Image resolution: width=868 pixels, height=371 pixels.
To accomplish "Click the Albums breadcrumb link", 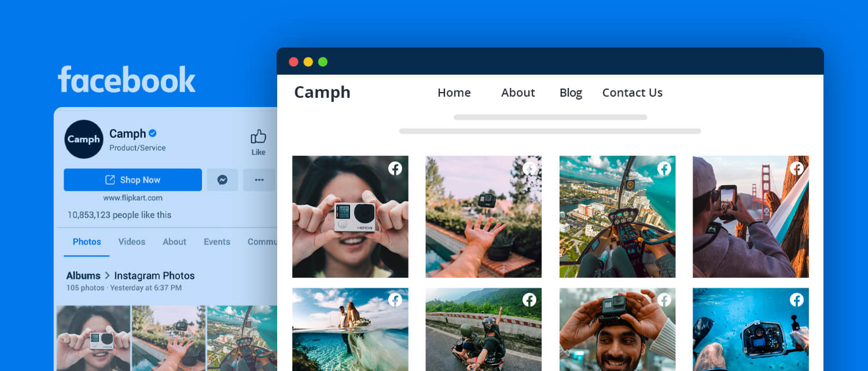I will [x=83, y=276].
